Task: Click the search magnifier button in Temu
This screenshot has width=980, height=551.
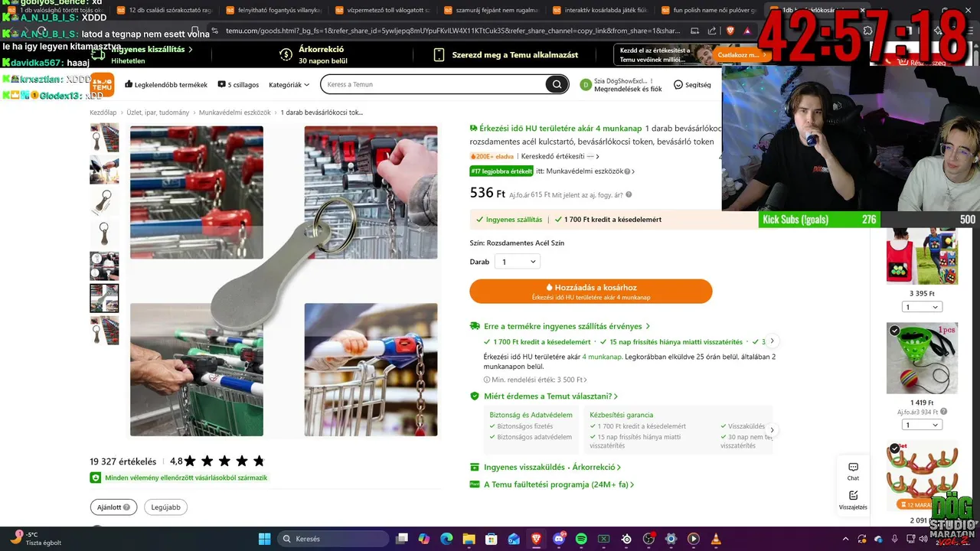Action: pos(557,84)
